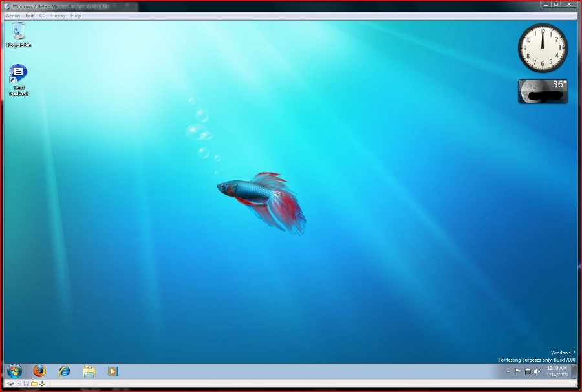Click the weather gadget showing 36°

click(543, 91)
